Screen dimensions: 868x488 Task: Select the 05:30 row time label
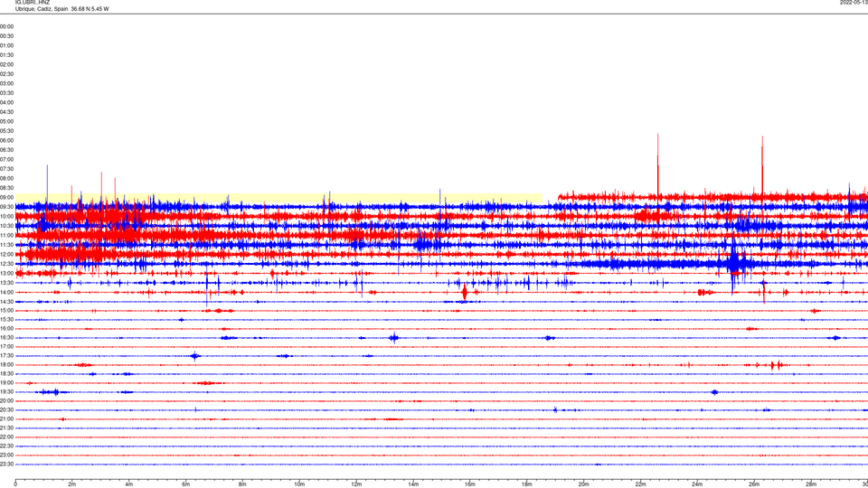pos(6,130)
